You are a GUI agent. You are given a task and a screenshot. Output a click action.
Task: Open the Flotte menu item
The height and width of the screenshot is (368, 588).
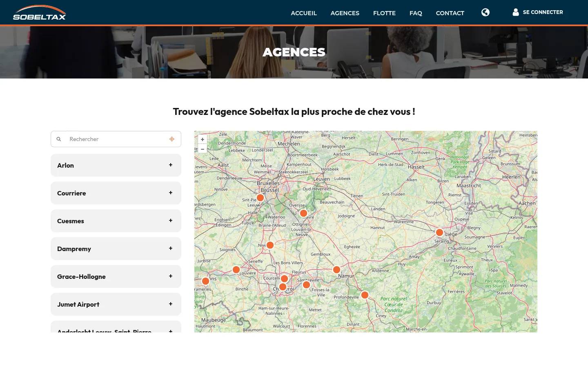[x=384, y=13]
